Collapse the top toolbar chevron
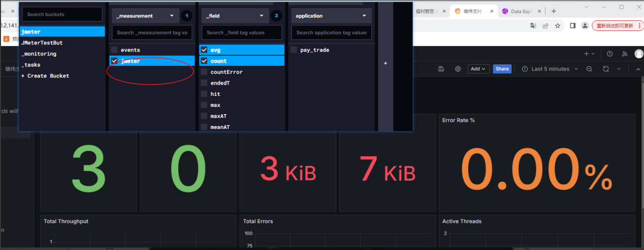 [638, 69]
